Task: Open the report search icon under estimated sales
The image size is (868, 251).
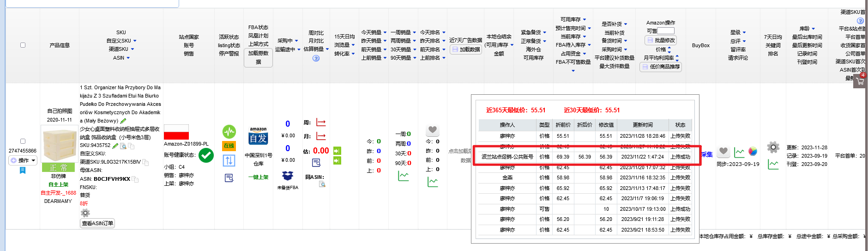Action: [316, 163]
